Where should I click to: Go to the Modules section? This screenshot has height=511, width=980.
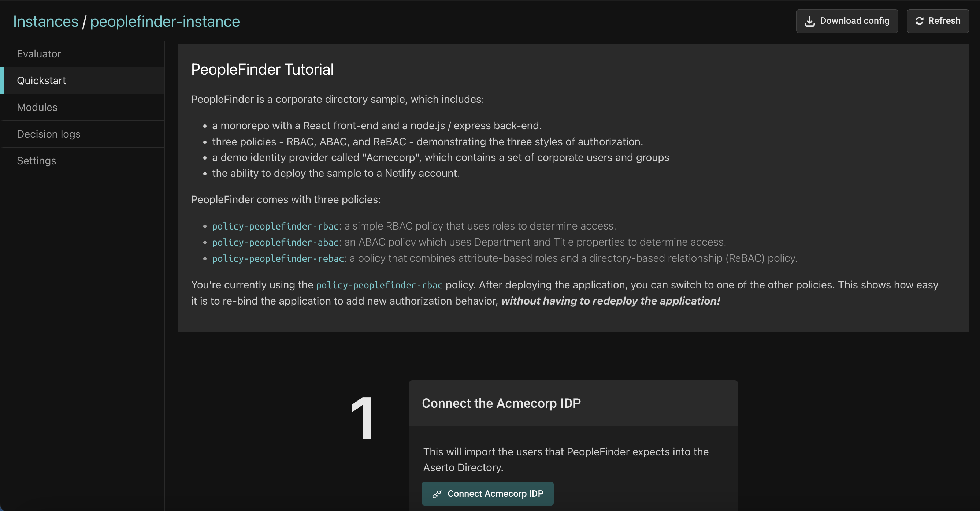37,107
